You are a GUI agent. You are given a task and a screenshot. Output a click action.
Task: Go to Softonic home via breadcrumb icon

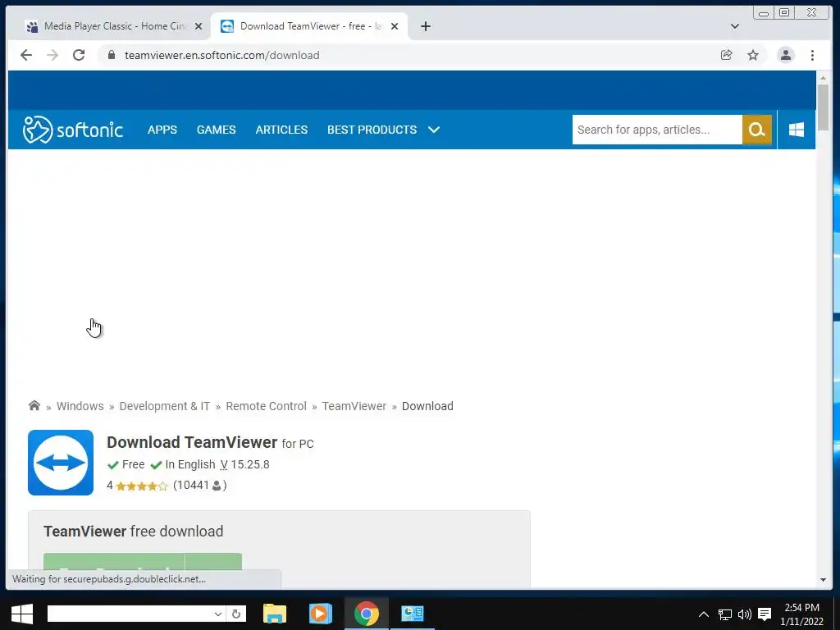pyautogui.click(x=34, y=405)
